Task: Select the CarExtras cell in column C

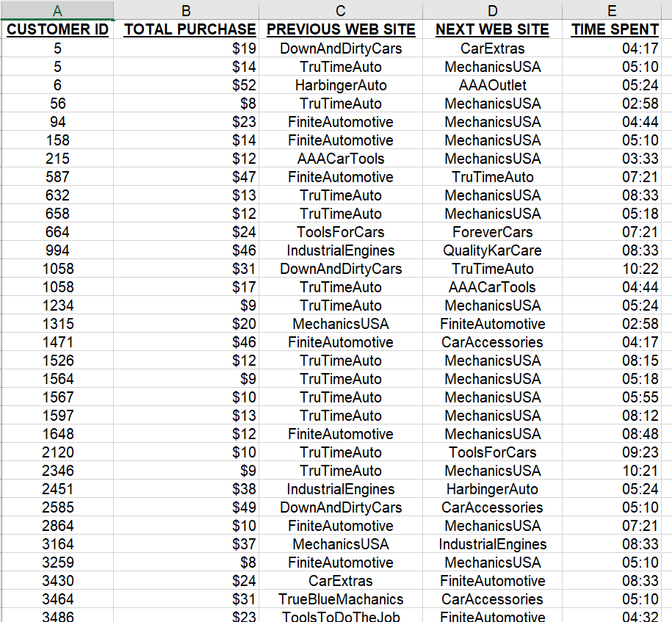Action: pos(340,580)
